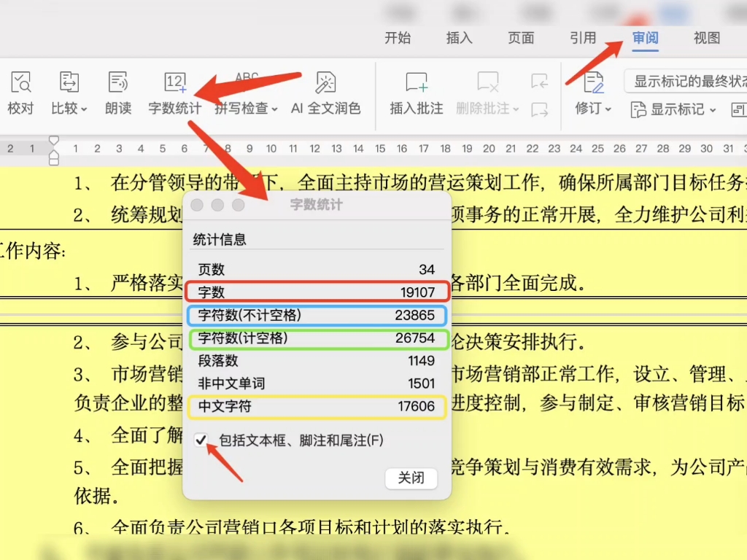The image size is (747, 560).
Task: Insert a comment with 插入批注
Action: (x=414, y=95)
